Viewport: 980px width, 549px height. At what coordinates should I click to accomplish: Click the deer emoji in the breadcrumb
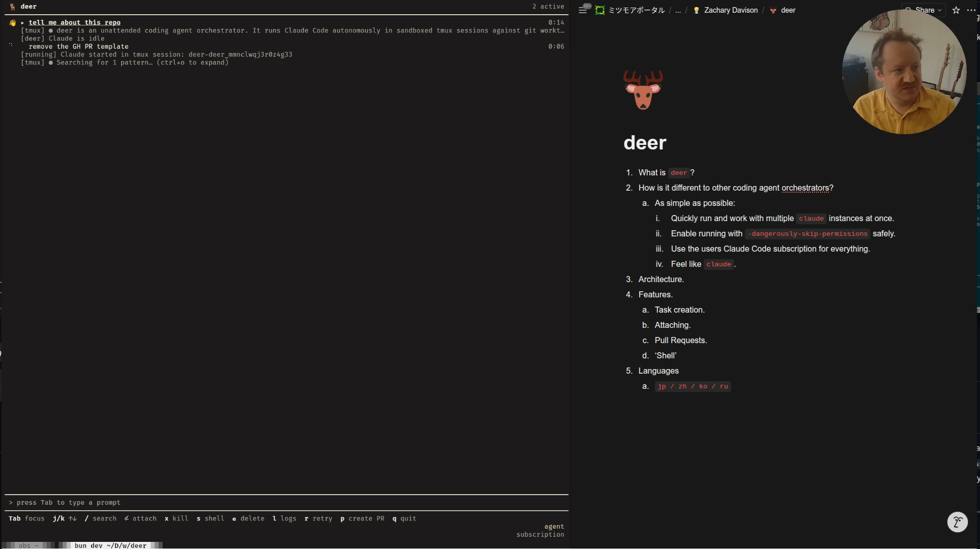[773, 10]
